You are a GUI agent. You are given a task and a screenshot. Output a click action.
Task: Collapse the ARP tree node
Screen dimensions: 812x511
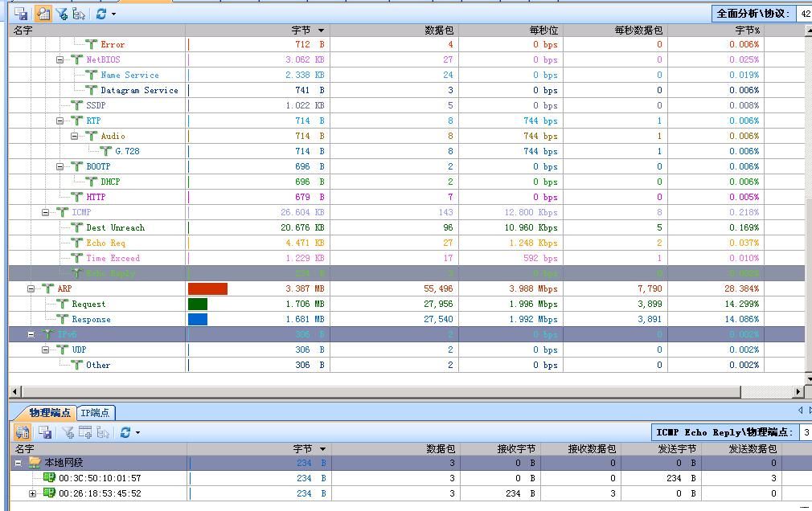[32, 288]
